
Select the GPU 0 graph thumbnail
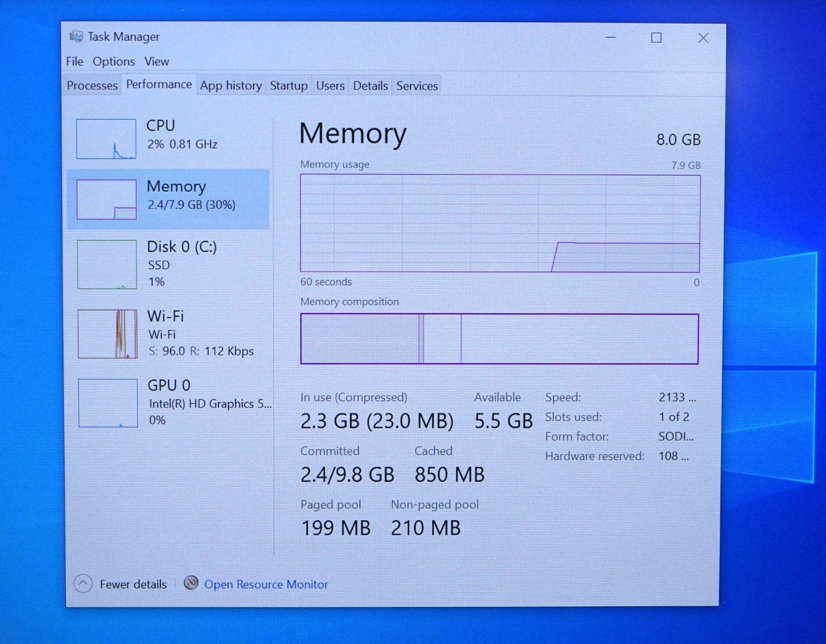tap(108, 403)
